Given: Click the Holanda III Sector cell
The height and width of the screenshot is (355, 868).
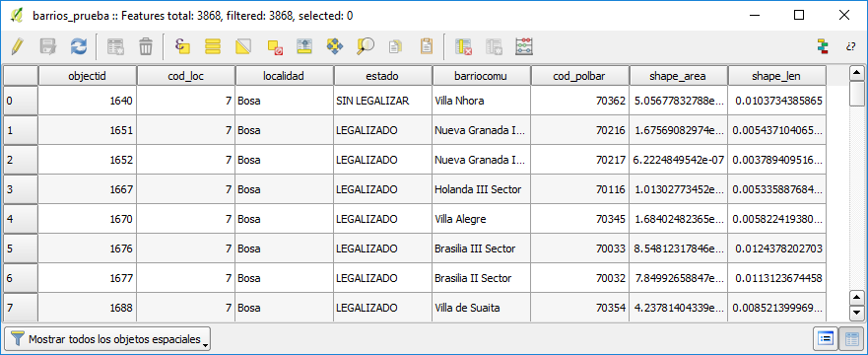Looking at the screenshot, I should point(481,189).
